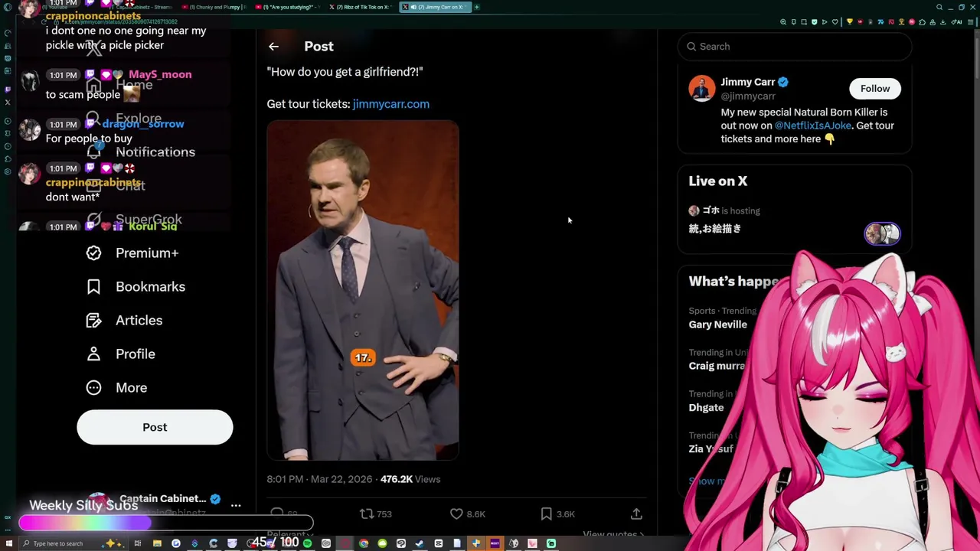The image size is (980, 551).
Task: Share the post with the upload arrow icon
Action: click(x=636, y=514)
